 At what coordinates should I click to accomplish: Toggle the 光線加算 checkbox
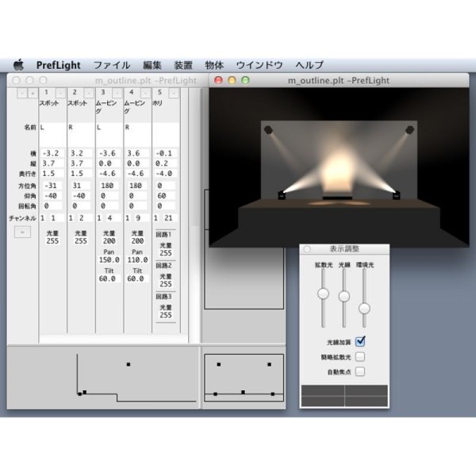(x=360, y=341)
